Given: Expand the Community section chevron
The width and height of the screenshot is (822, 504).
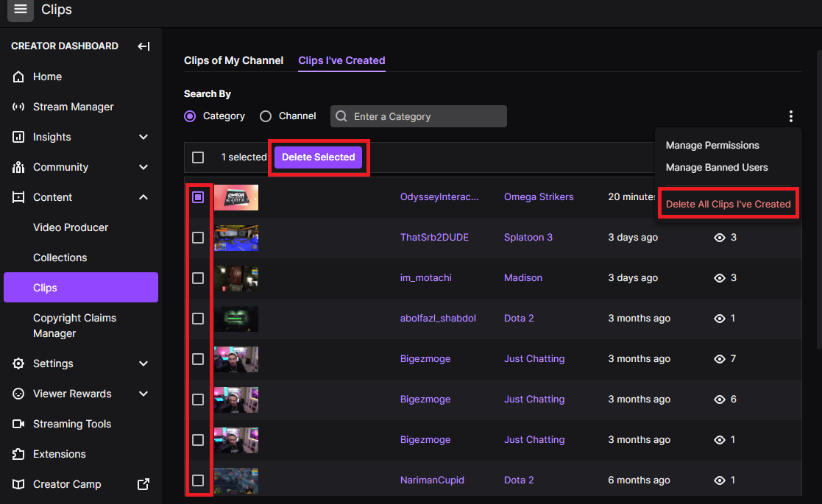Looking at the screenshot, I should tap(144, 167).
